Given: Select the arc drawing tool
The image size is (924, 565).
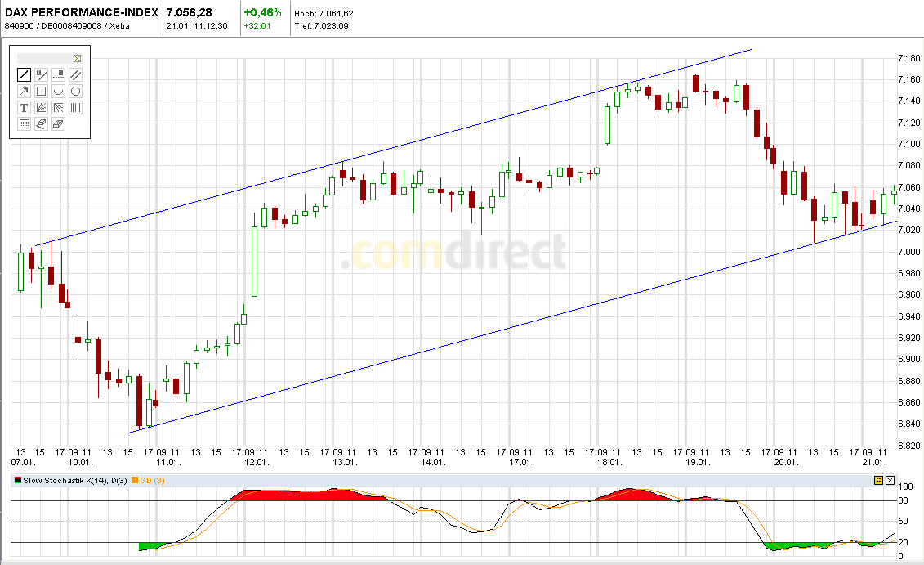Looking at the screenshot, I should click(x=57, y=91).
